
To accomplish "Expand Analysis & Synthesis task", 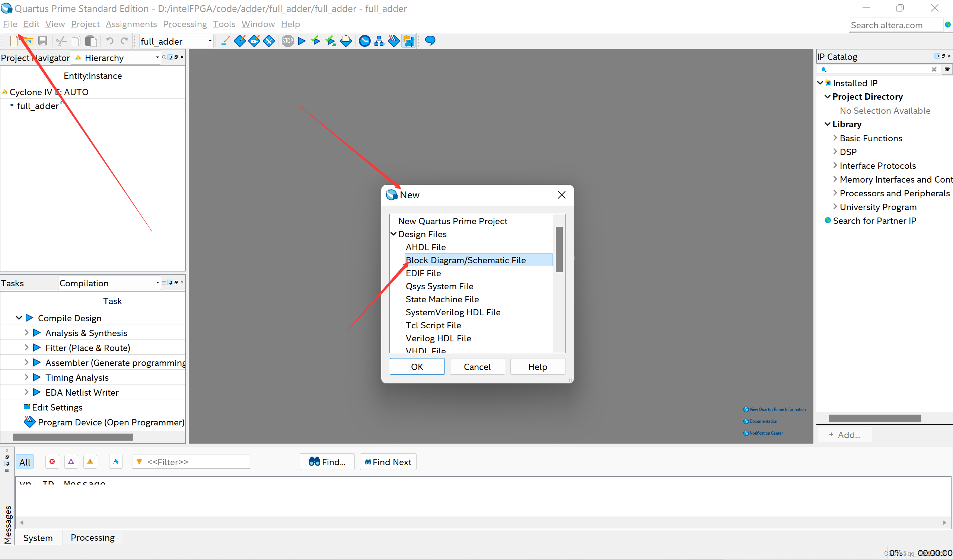I will point(26,332).
